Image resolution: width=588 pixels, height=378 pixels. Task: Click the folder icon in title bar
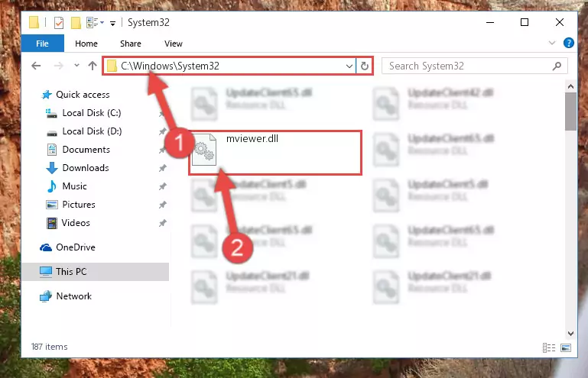pos(34,23)
